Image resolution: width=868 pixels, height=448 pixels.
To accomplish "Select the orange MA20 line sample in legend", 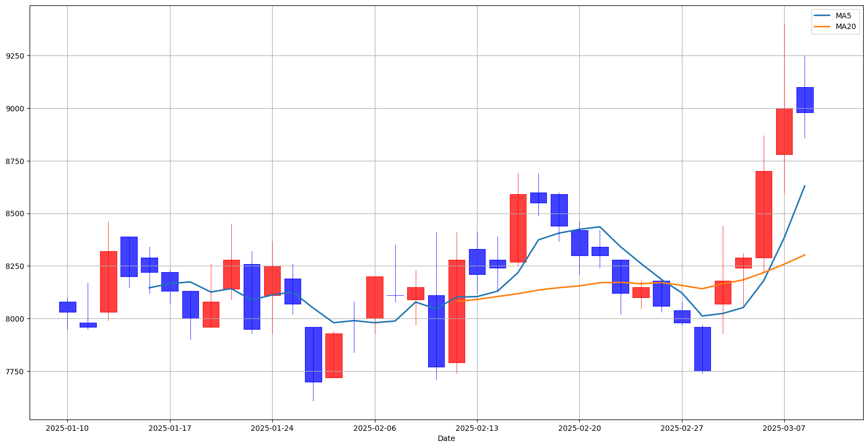I will coord(823,26).
